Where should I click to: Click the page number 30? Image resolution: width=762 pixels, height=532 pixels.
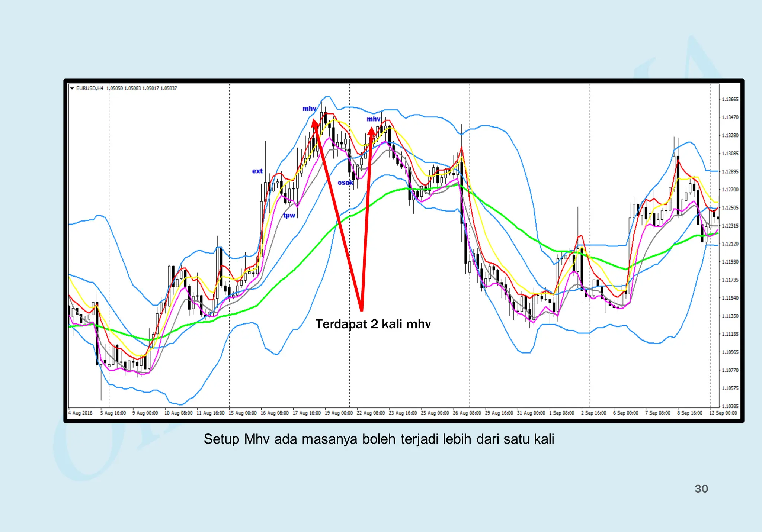[x=701, y=489]
